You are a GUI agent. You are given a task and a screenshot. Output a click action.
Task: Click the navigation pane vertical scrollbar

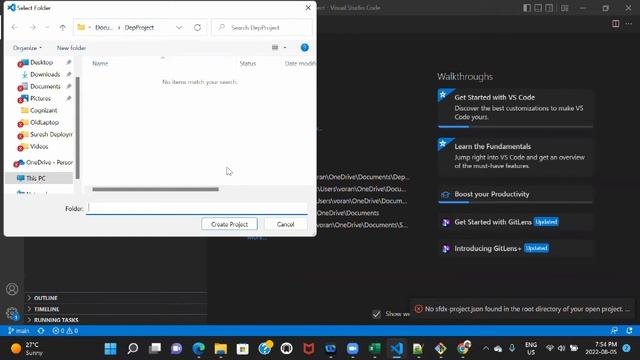tap(77, 128)
